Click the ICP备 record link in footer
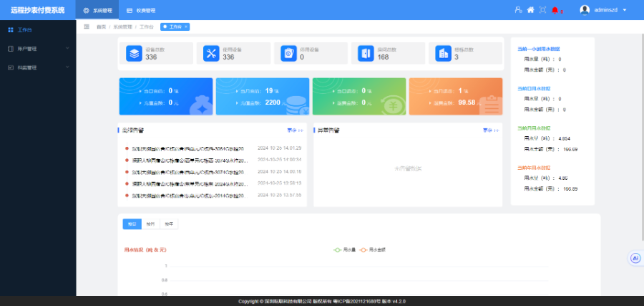 [356, 301]
